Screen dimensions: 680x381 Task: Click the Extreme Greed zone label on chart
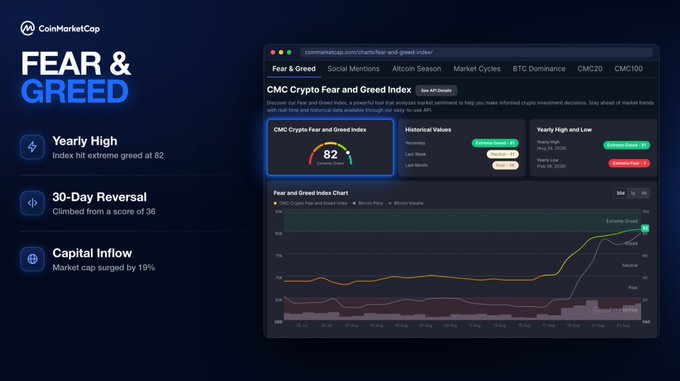click(621, 221)
